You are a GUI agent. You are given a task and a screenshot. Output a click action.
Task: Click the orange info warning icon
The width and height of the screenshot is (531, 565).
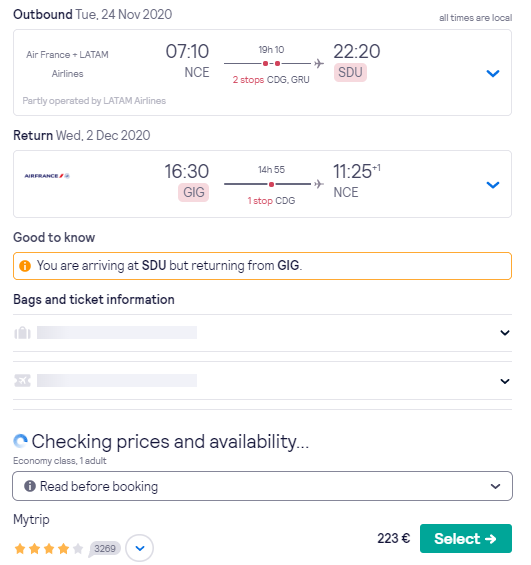point(25,266)
